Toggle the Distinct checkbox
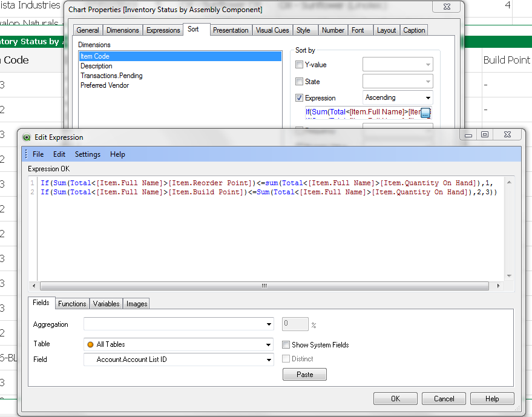The width and height of the screenshot is (532, 417). point(286,359)
